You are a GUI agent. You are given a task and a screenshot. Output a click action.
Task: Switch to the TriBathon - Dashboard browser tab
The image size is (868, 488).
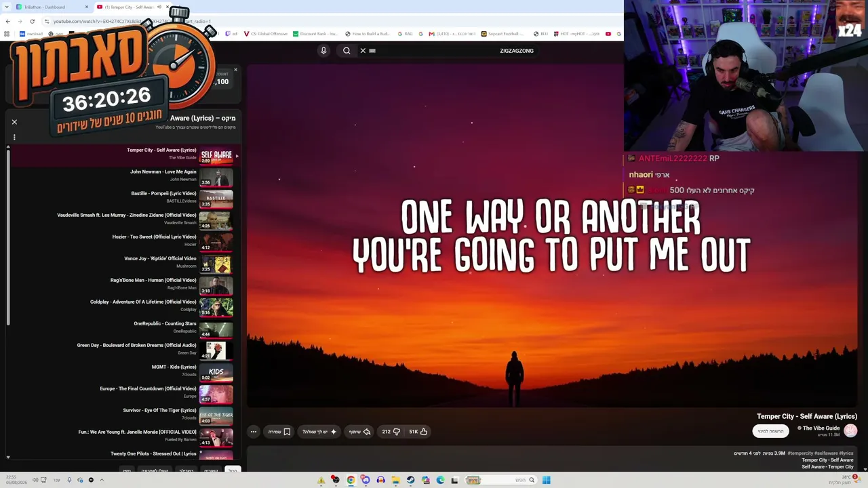click(50, 7)
